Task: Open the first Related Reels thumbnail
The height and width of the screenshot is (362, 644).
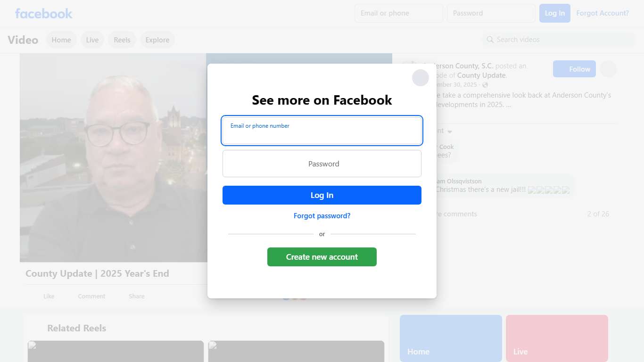Action: click(x=116, y=351)
